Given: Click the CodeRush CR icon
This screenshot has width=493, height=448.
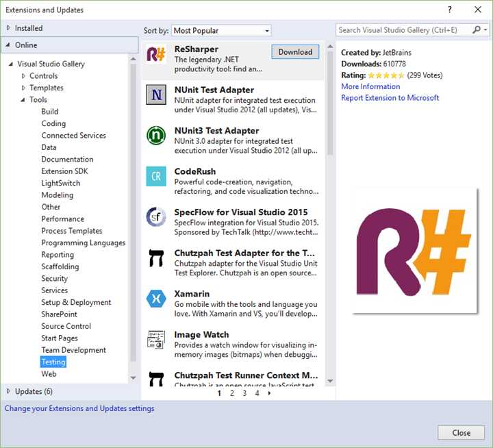Looking at the screenshot, I should (x=156, y=176).
